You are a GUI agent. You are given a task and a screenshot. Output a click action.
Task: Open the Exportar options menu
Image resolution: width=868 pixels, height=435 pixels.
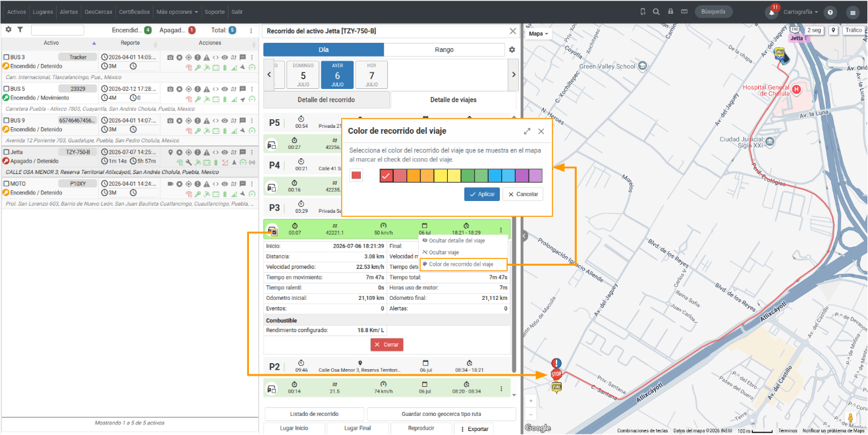tap(474, 428)
